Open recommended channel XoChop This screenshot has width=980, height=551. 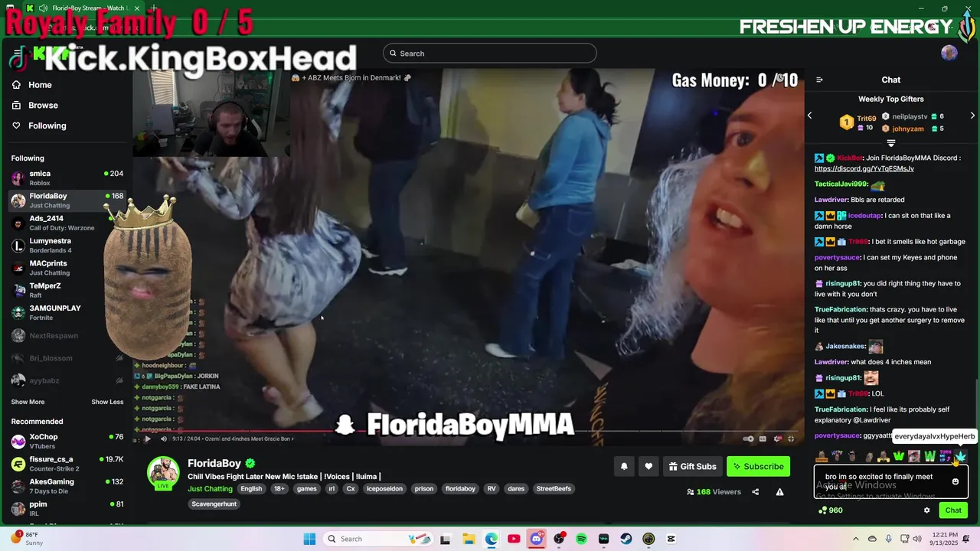67,441
